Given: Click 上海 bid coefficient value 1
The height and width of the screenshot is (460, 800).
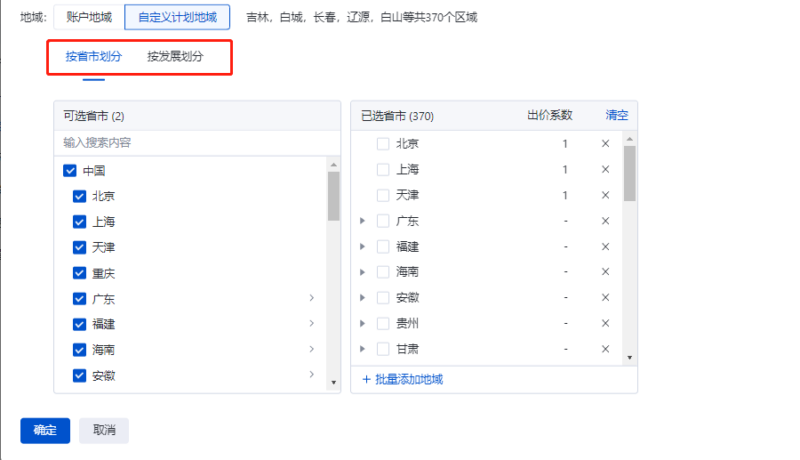Looking at the screenshot, I should pyautogui.click(x=565, y=169).
